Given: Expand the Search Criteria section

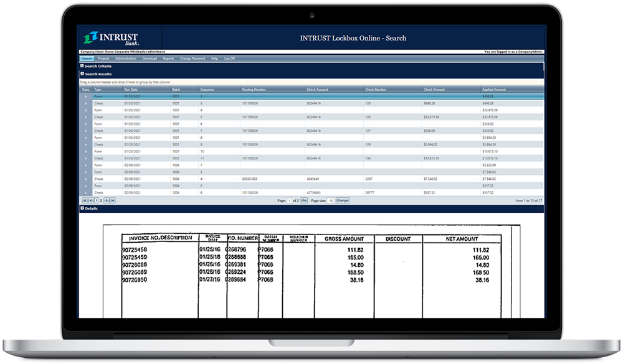Looking at the screenshot, I should tap(82, 66).
